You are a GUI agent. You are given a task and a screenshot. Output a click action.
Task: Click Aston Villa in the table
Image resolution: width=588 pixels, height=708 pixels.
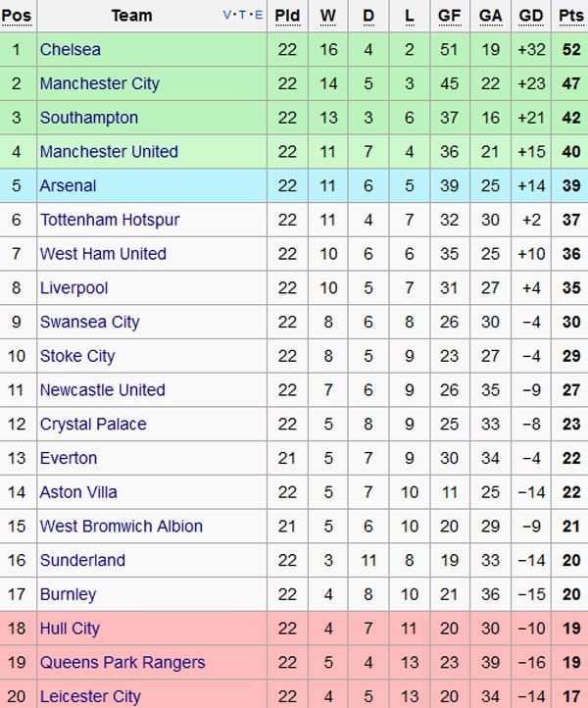click(x=78, y=492)
